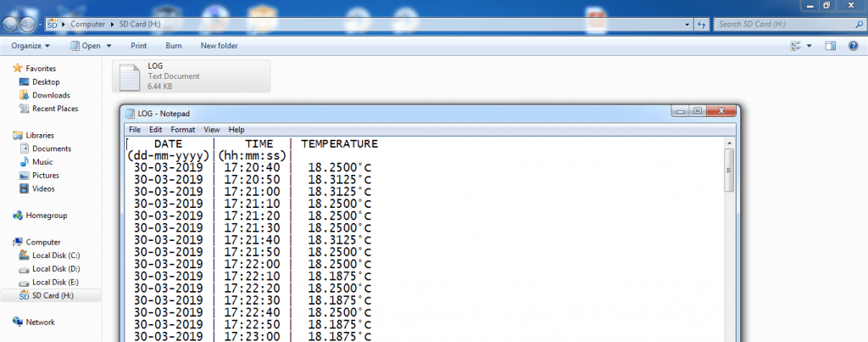This screenshot has height=342, width=868.
Task: Close the LOG Notepad window
Action: (x=721, y=111)
